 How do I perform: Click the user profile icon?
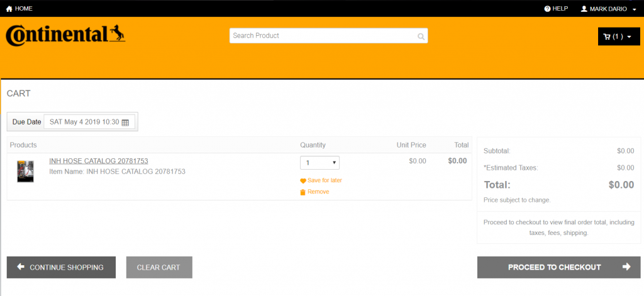pyautogui.click(x=584, y=9)
